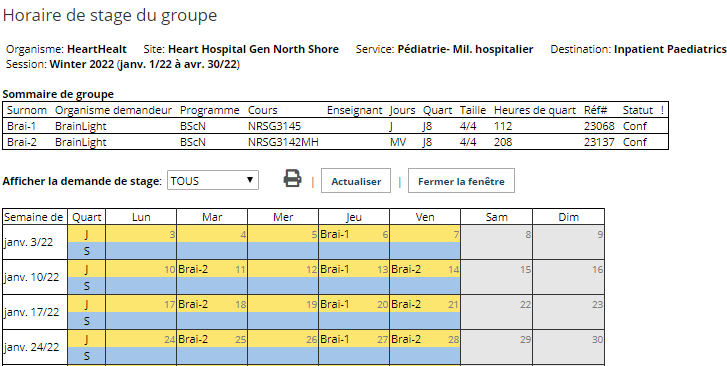Select the Brai-1 row nickname in summary
This screenshot has height=366, width=727.
(x=21, y=126)
